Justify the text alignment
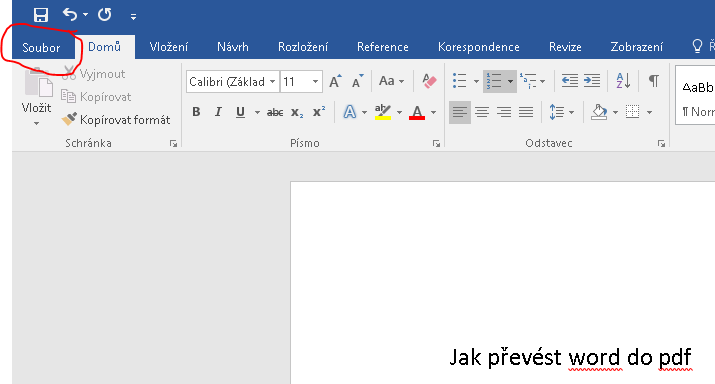 tap(526, 112)
